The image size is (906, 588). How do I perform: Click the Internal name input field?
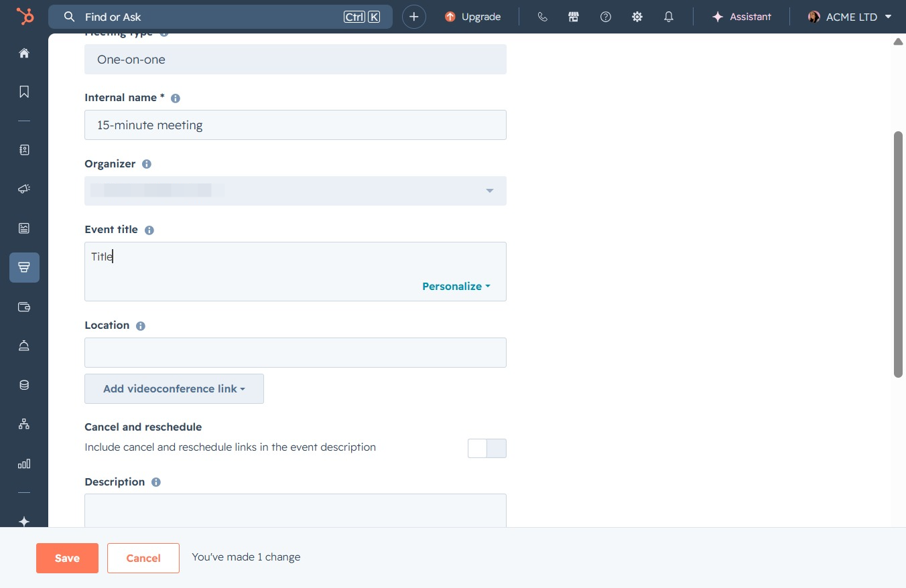(x=296, y=125)
